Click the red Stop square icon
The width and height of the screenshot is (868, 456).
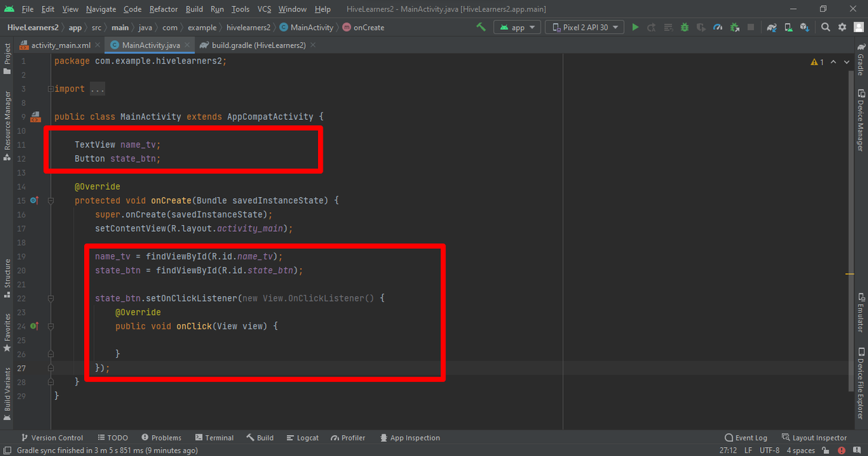click(x=751, y=28)
